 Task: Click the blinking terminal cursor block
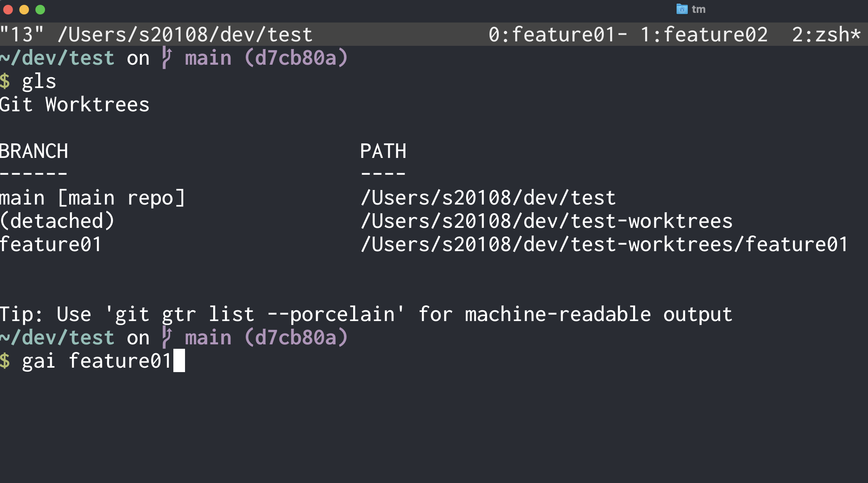coord(179,361)
